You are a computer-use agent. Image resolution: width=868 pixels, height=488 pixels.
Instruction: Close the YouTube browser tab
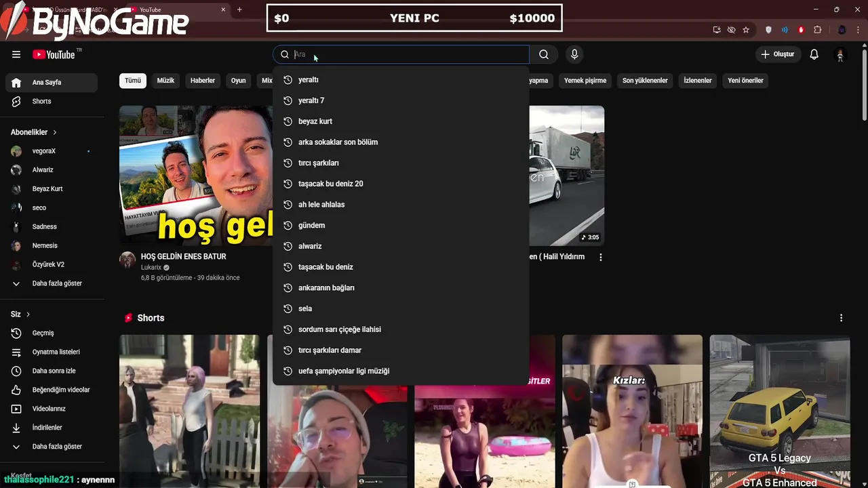223,9
